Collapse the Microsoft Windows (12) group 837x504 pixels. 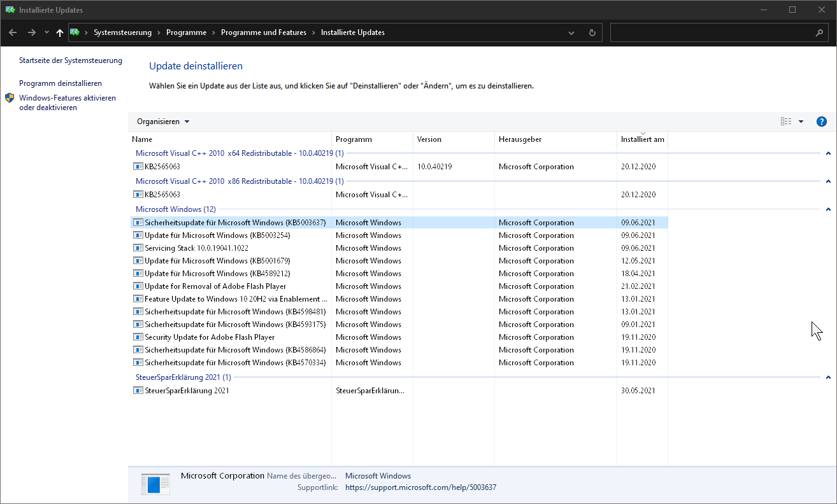coord(828,209)
